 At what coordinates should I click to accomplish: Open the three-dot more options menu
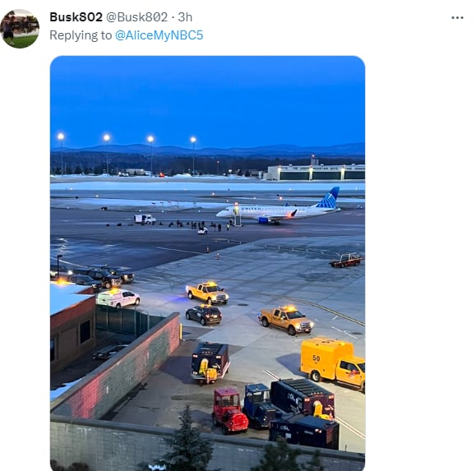coord(457,17)
